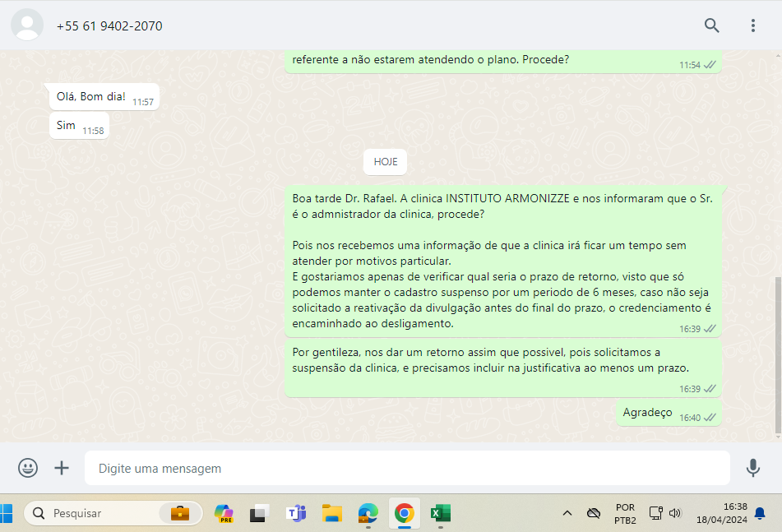782x532 pixels.
Task: Open the volume speaker tray icon
Action: tap(675, 513)
